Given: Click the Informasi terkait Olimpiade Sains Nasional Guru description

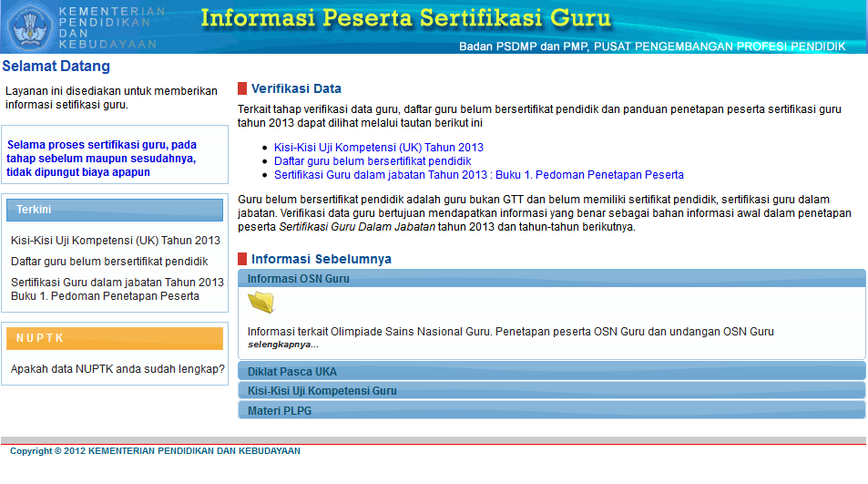Looking at the screenshot, I should (510, 332).
